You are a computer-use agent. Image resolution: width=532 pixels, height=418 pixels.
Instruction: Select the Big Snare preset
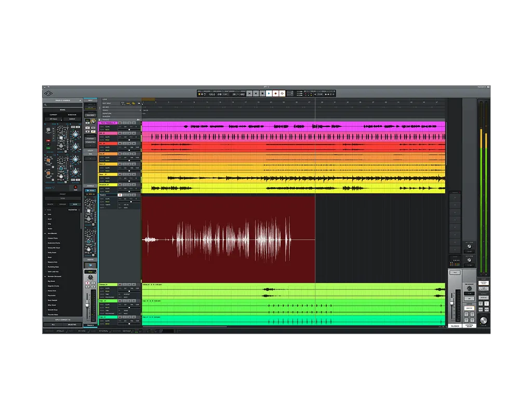click(x=51, y=281)
